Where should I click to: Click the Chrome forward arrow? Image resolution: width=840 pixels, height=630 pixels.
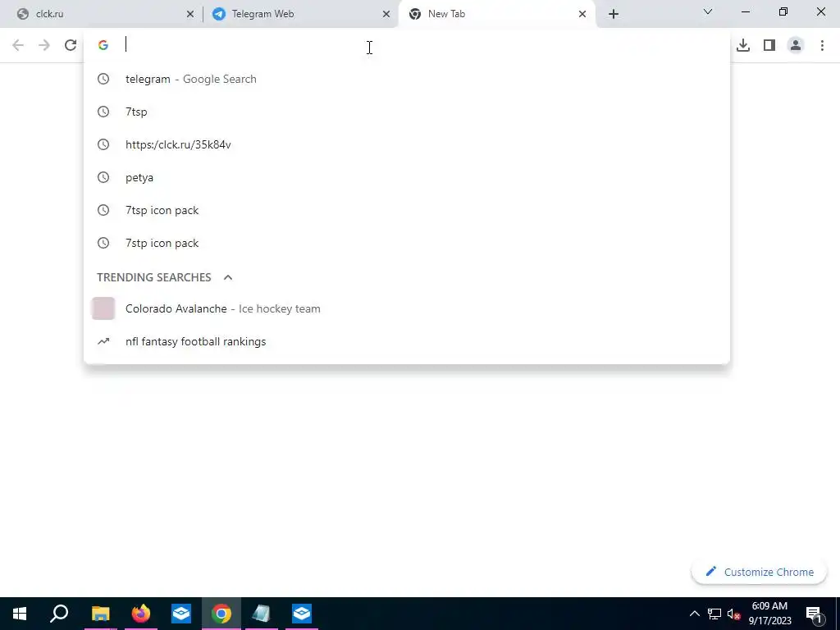44,46
